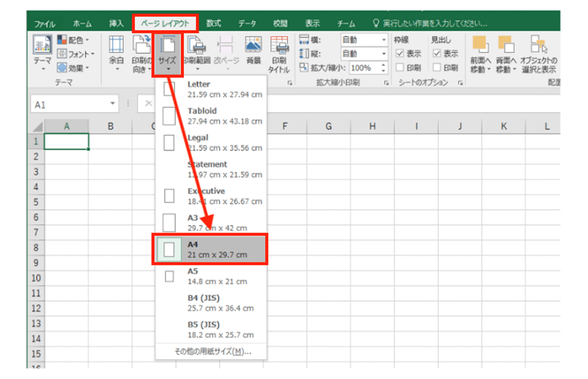
Task: Switch to the ページレイアウト tab
Action: [x=165, y=24]
